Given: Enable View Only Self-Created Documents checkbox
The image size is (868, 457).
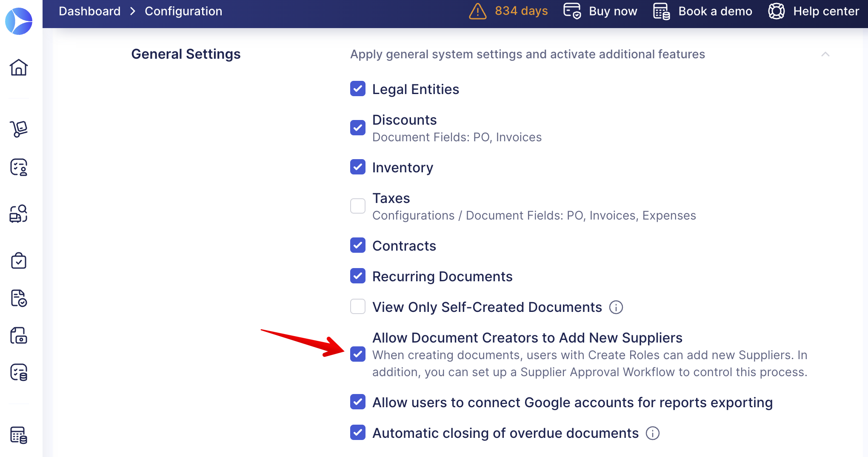Looking at the screenshot, I should point(358,306).
